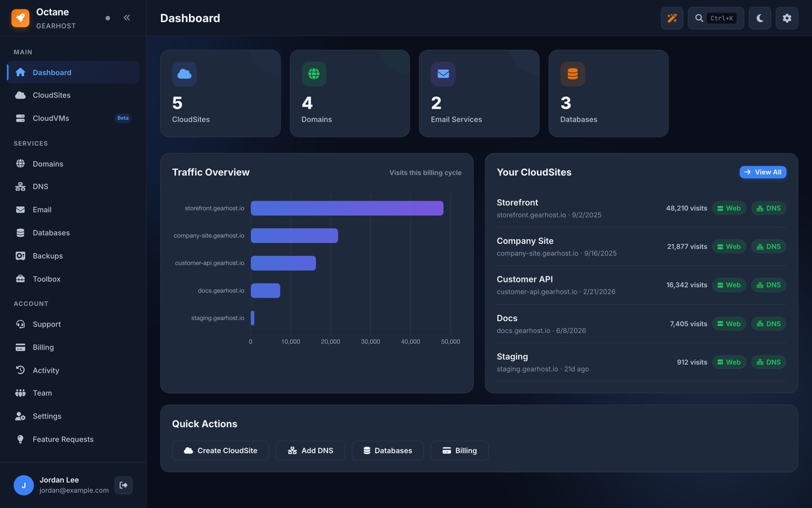Open CloudVMs sidebar item

point(73,118)
